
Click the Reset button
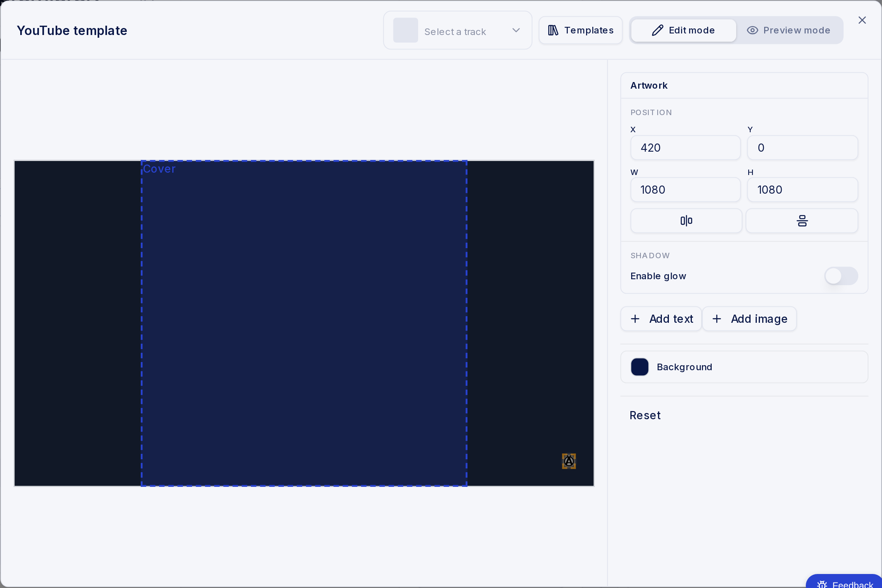coord(645,415)
